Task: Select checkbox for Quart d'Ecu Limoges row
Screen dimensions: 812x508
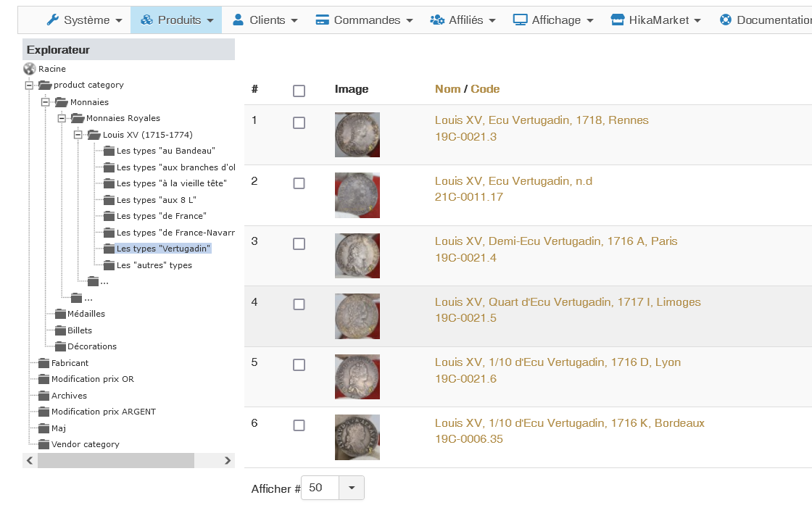Action: [x=299, y=304]
